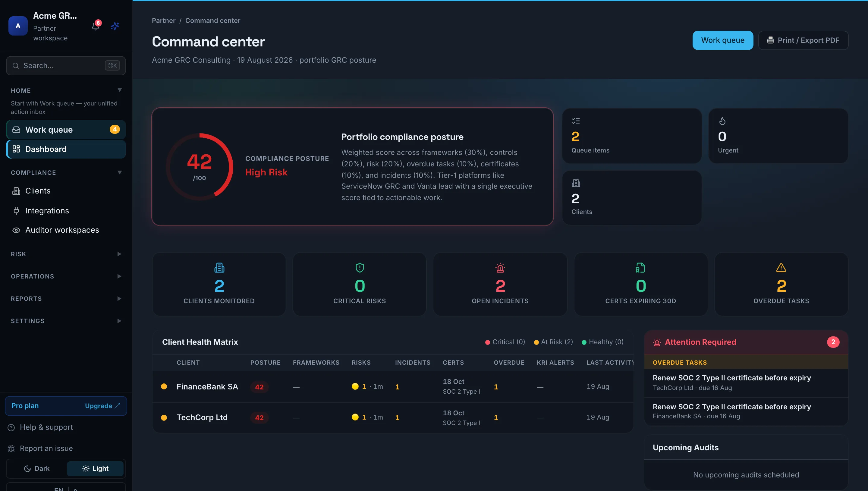868x491 pixels.
Task: Switch theme to Light mode
Action: [95, 468]
